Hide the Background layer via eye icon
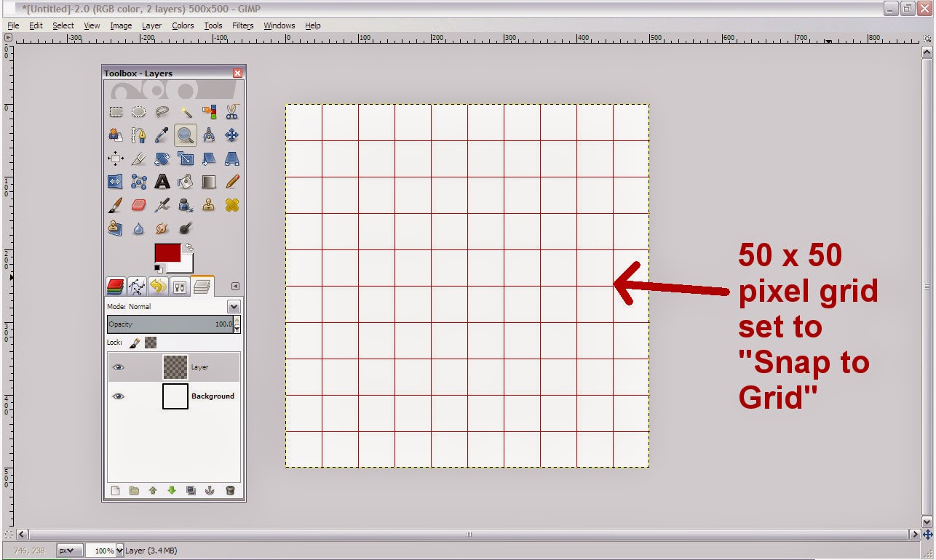 (x=119, y=396)
